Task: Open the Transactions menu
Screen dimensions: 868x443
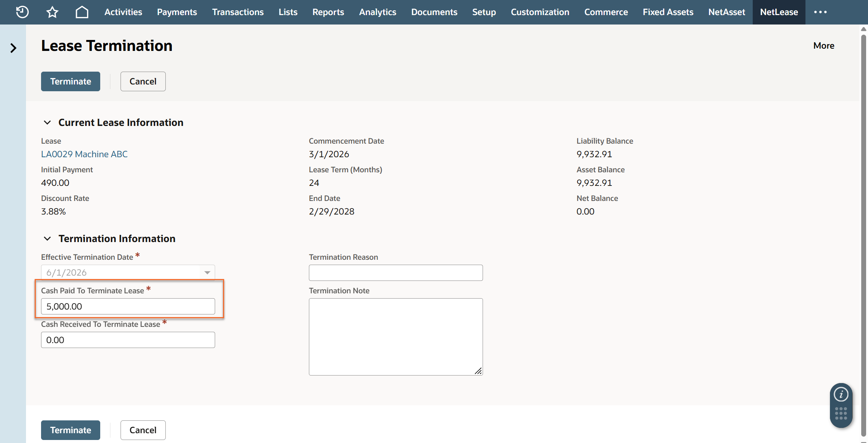Action: pos(238,12)
